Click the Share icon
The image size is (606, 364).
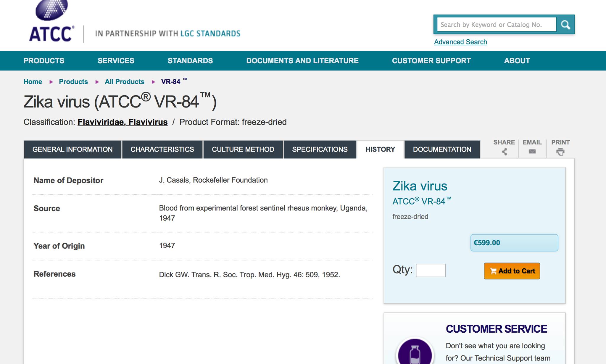tap(504, 152)
